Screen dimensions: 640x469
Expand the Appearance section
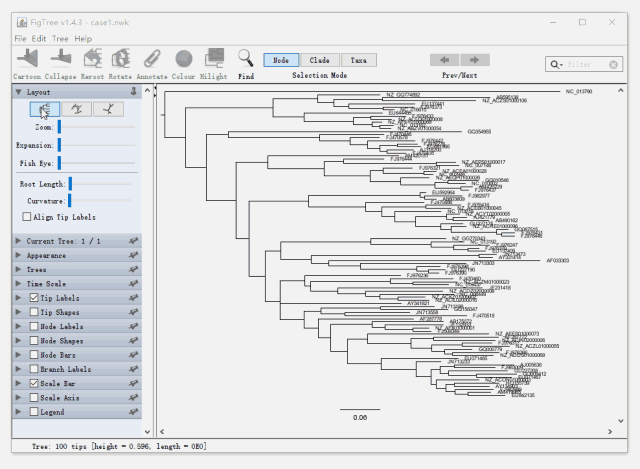pos(18,256)
